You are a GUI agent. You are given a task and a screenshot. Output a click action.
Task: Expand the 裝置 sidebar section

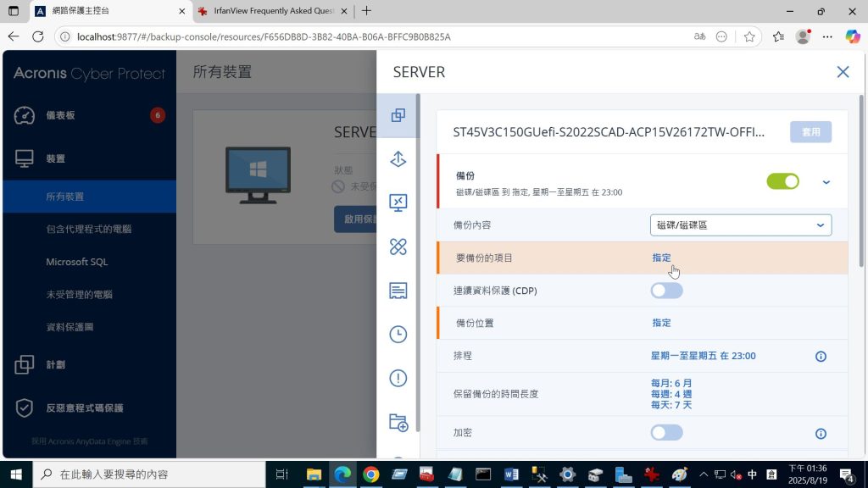[56, 158]
